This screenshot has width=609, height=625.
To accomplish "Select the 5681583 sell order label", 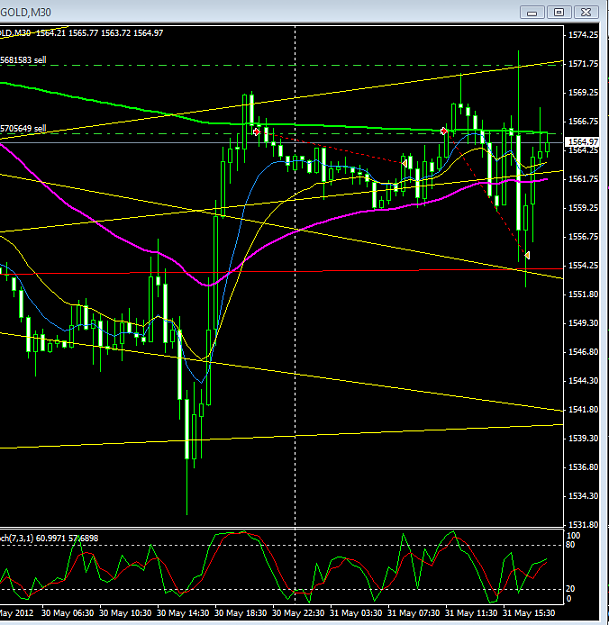I will 23,60.
